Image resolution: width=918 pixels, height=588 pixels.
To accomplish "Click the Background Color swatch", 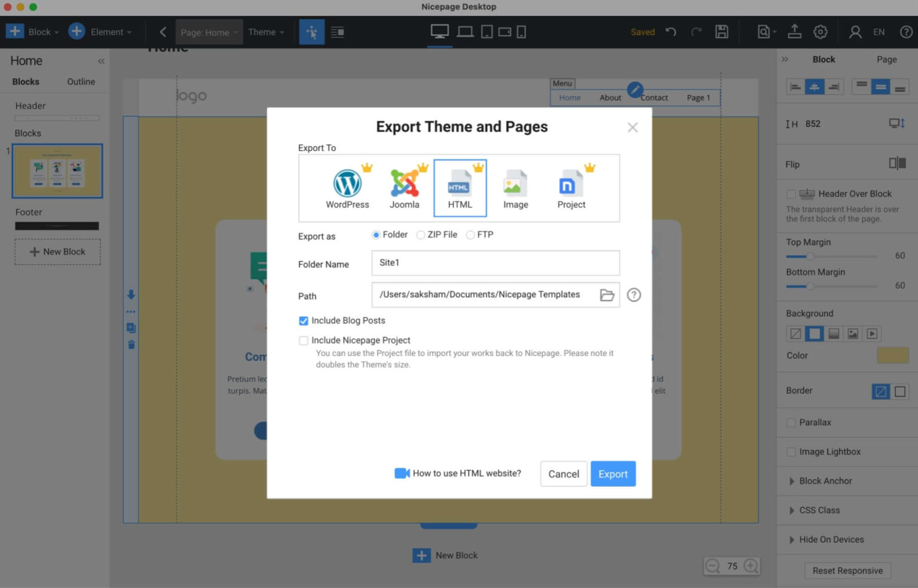I will (x=892, y=356).
